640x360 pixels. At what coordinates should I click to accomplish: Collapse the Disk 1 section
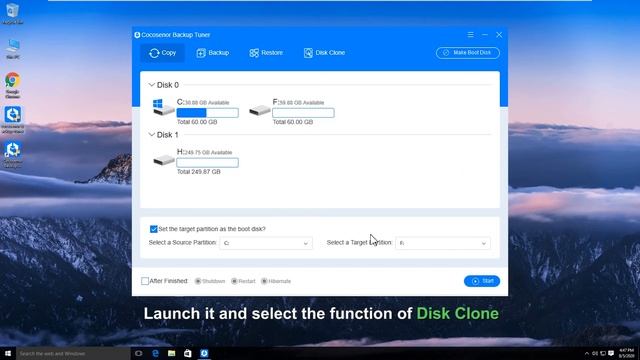pyautogui.click(x=151, y=135)
